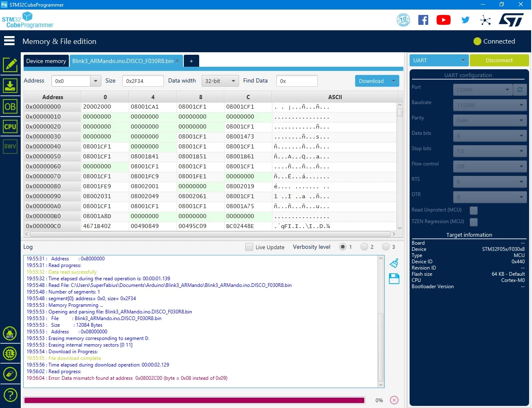Screen dimensions: 532x408
Task: Open the help question mark icon
Action: click(10, 394)
